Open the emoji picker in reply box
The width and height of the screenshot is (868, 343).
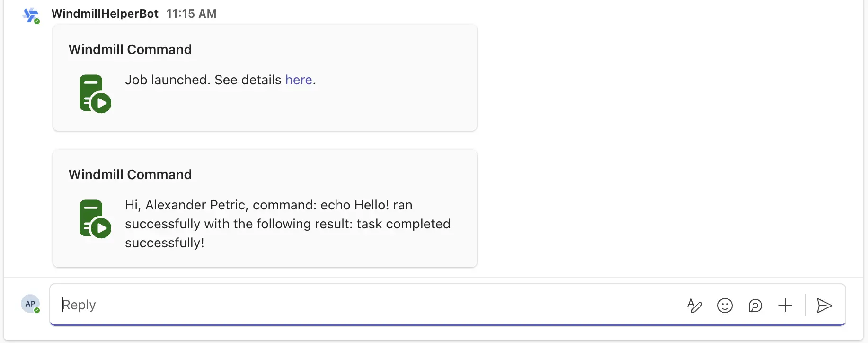[x=725, y=306]
